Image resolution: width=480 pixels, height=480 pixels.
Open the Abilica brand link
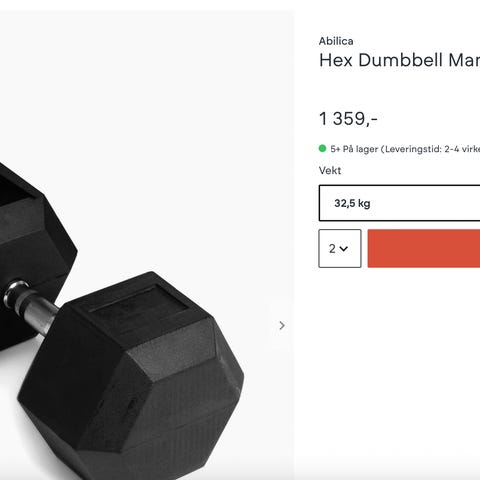click(x=336, y=41)
